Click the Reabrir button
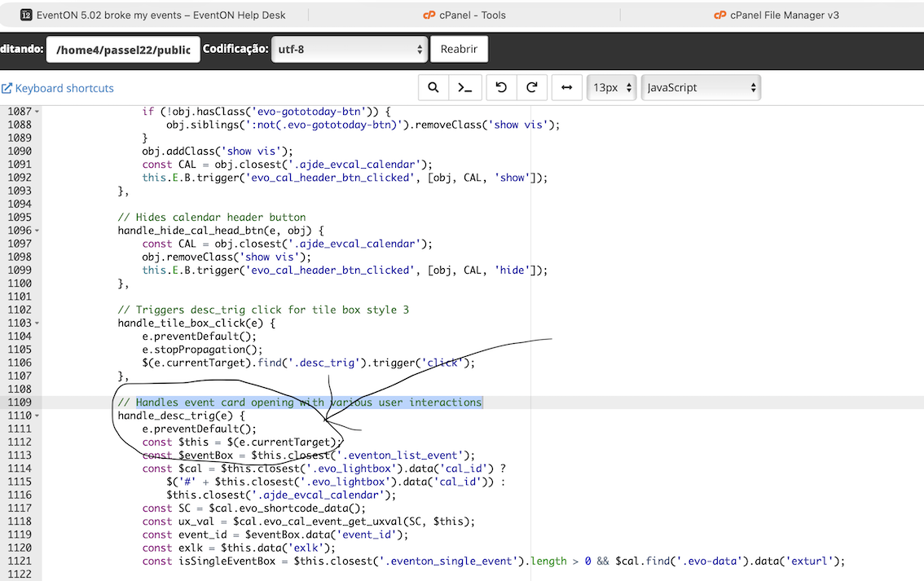The height and width of the screenshot is (581, 924). 459,49
